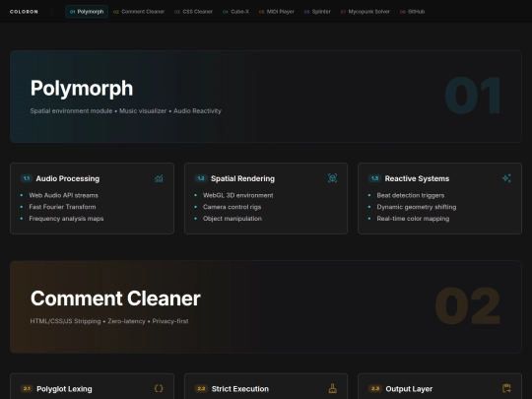Click the Reactive Systems card title
Screen dimensions: 532x399
417,178
